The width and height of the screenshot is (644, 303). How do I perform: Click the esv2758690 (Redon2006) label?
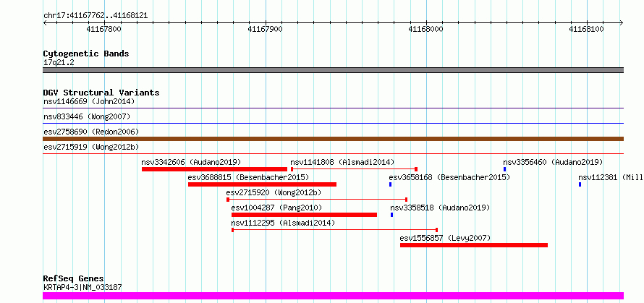tap(91, 132)
